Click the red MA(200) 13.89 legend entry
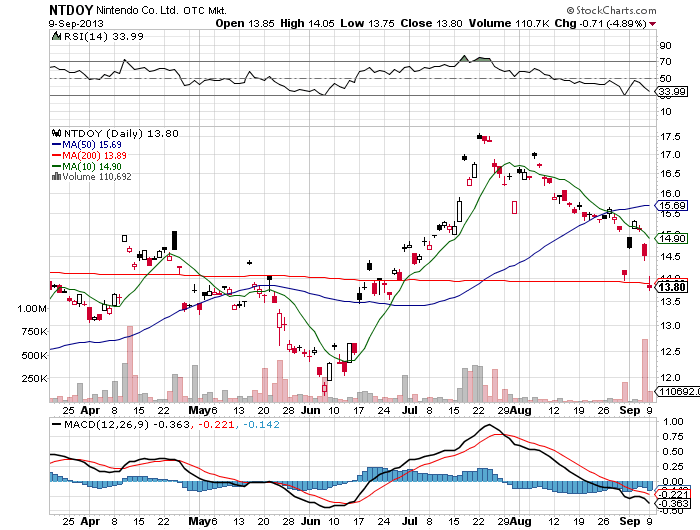Screen dimensions: 700x530 tap(89, 155)
